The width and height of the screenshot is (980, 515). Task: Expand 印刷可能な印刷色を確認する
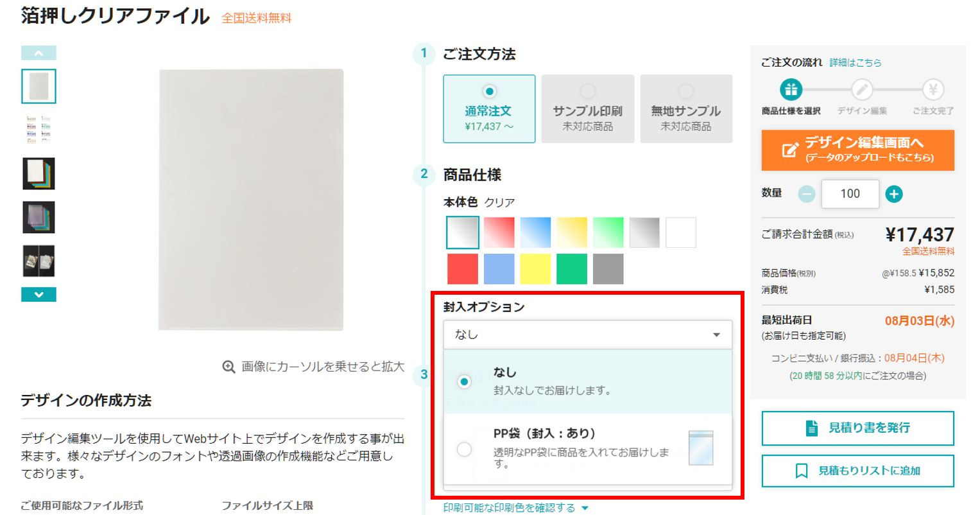pyautogui.click(x=516, y=508)
